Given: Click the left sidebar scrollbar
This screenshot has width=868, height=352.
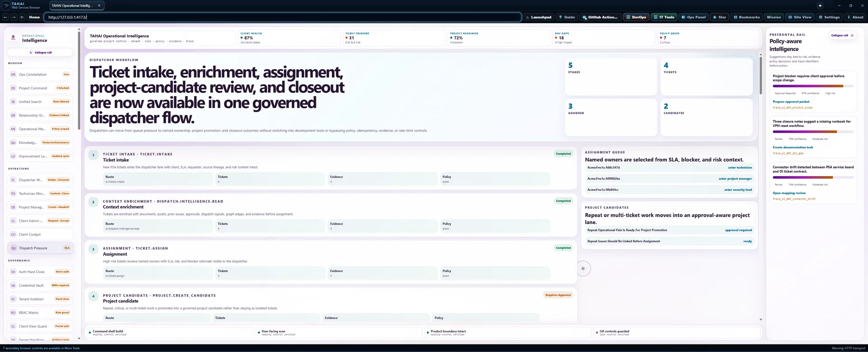Looking at the screenshot, I should pos(79,80).
